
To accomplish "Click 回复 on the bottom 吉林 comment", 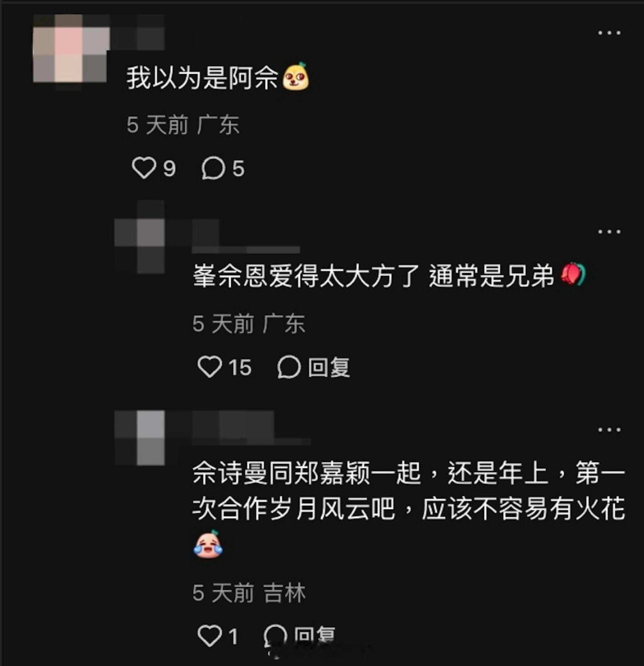I will [x=315, y=635].
